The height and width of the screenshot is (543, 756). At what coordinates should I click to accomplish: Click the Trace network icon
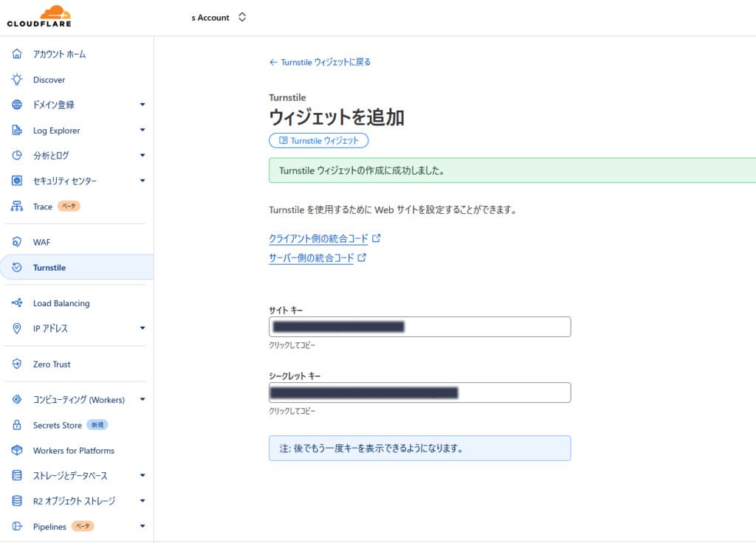(17, 207)
